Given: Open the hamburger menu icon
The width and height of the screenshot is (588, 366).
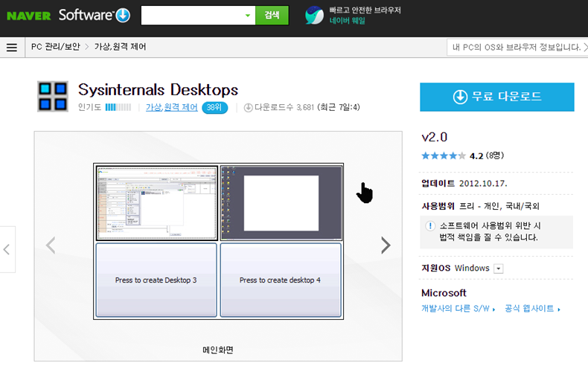Looking at the screenshot, I should click(x=12, y=48).
